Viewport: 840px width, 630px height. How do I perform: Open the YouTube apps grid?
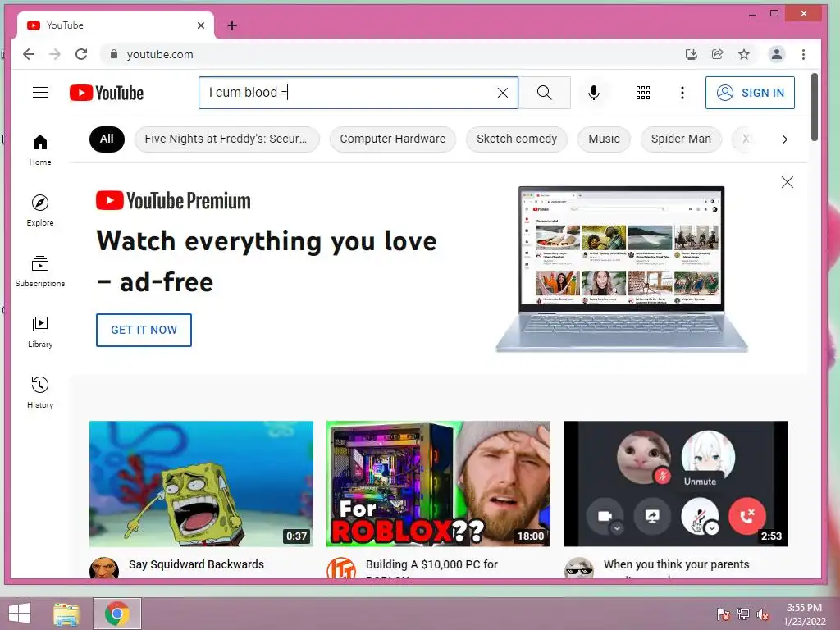click(643, 93)
